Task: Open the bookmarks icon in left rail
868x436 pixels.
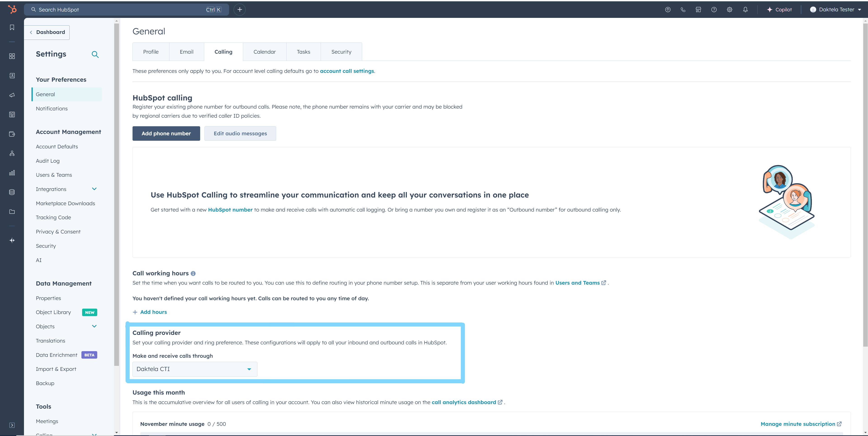Action: click(x=12, y=28)
